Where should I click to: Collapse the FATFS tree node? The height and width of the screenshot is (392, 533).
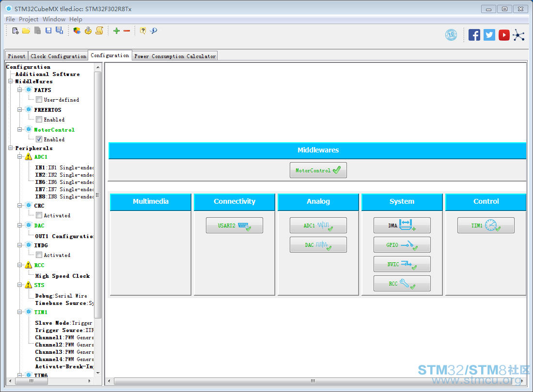(20, 90)
